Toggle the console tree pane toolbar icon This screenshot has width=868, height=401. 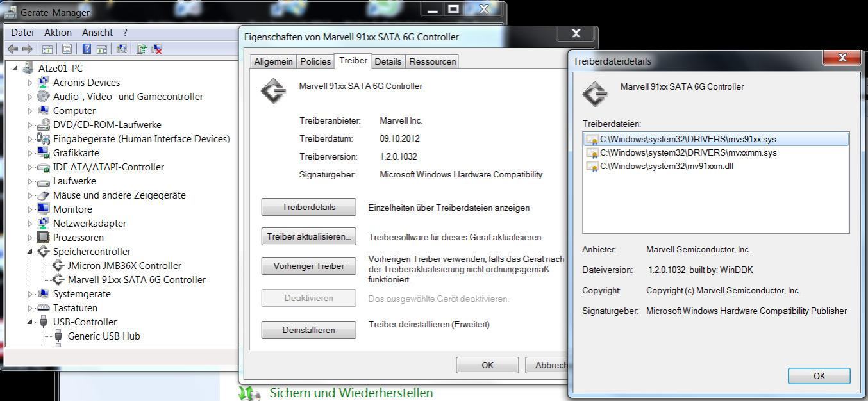(47, 49)
